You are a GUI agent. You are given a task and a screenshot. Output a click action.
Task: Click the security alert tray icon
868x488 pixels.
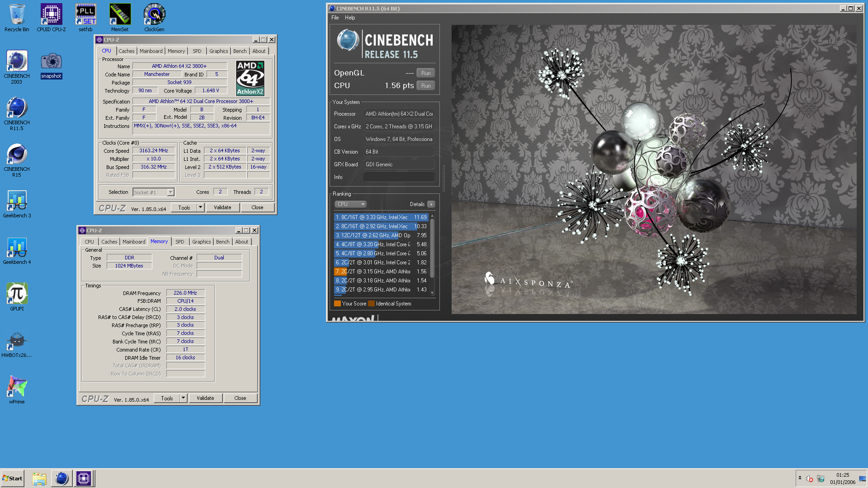810,479
